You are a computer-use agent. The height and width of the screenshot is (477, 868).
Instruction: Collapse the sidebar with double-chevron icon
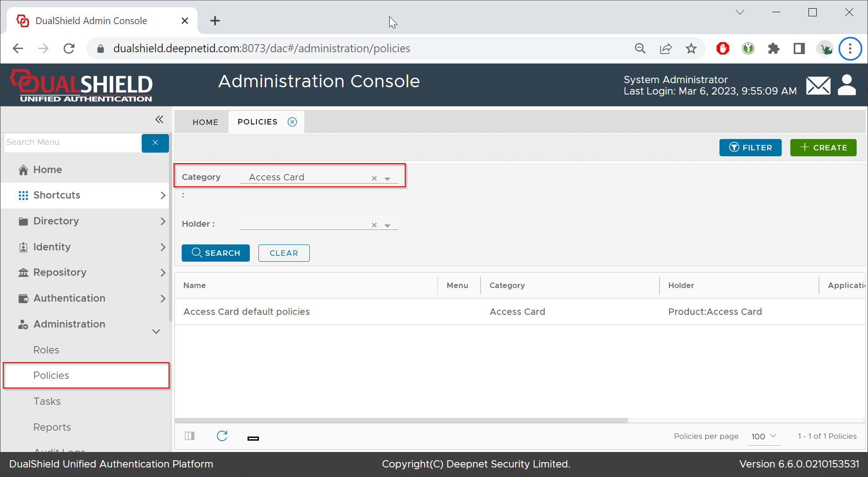(x=159, y=119)
